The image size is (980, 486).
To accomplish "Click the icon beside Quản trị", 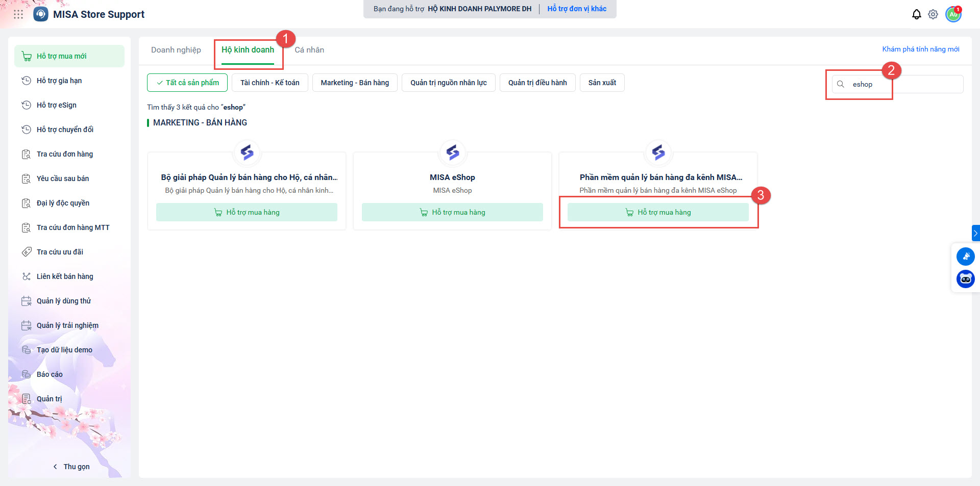I will pyautogui.click(x=27, y=399).
